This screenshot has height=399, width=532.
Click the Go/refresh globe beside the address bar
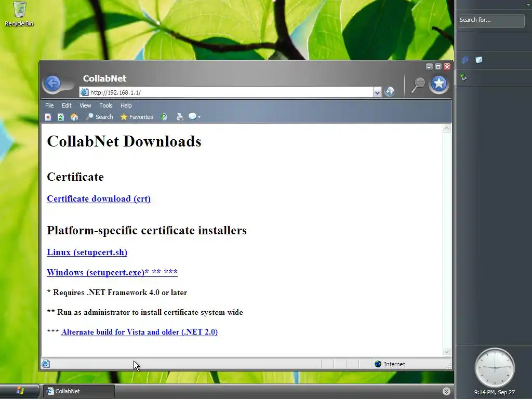tap(390, 91)
